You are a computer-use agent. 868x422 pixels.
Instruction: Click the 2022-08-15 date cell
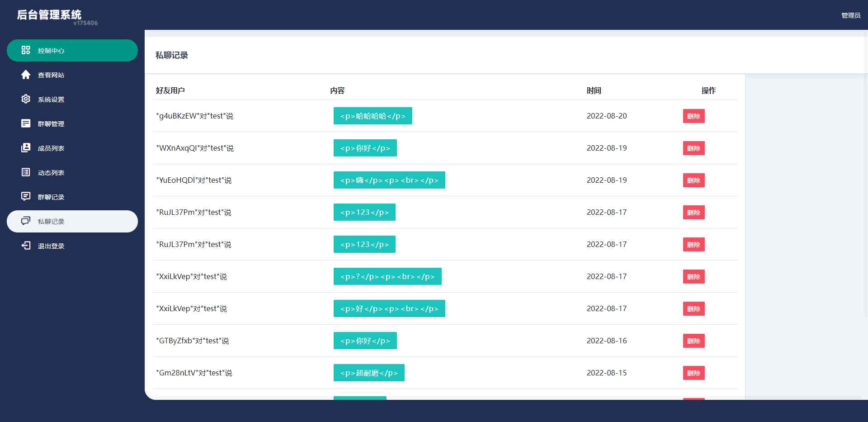[607, 373]
